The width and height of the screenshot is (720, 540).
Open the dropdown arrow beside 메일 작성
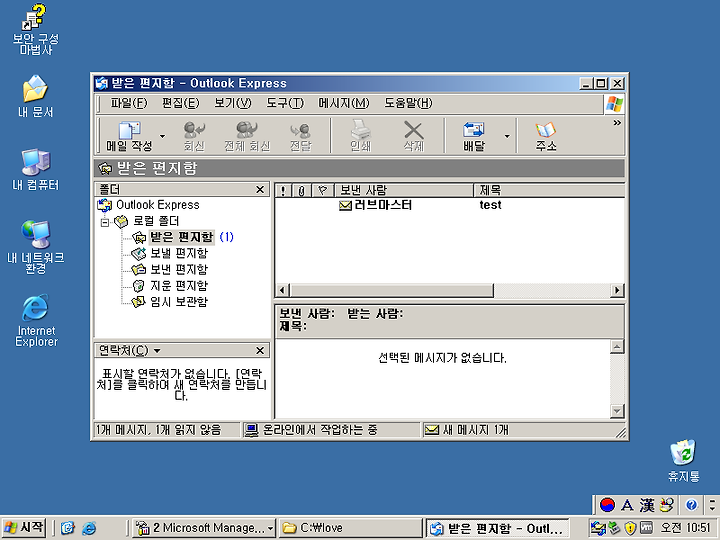click(163, 136)
